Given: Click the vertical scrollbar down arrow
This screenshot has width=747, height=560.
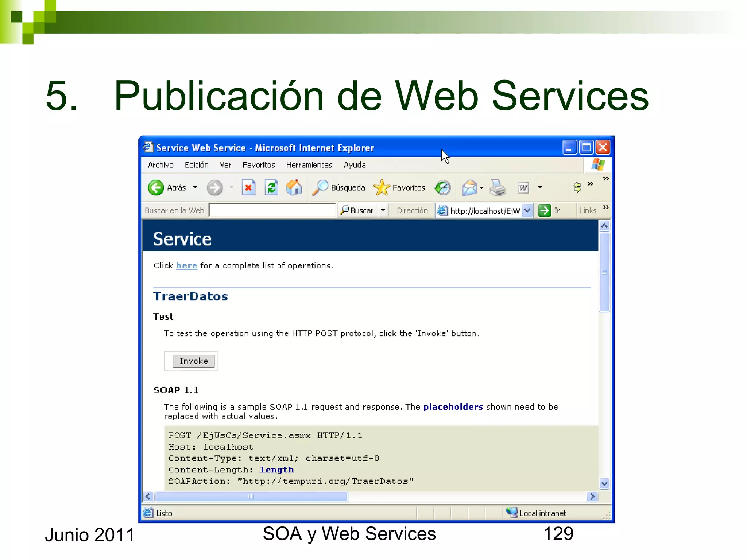Looking at the screenshot, I should point(604,483).
